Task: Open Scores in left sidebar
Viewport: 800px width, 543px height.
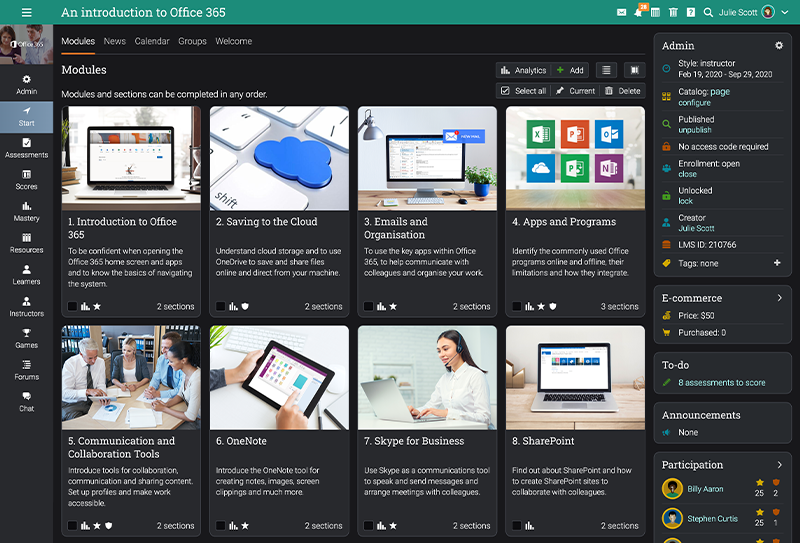Action: (27, 180)
